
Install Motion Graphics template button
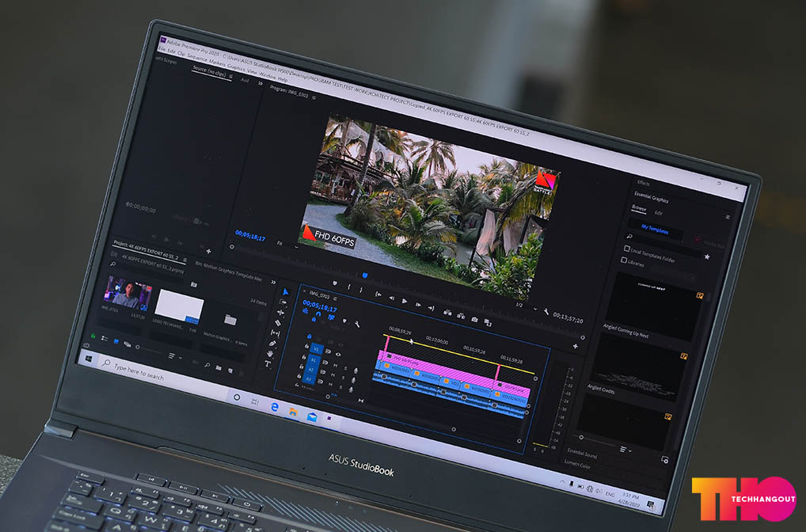pos(664,459)
